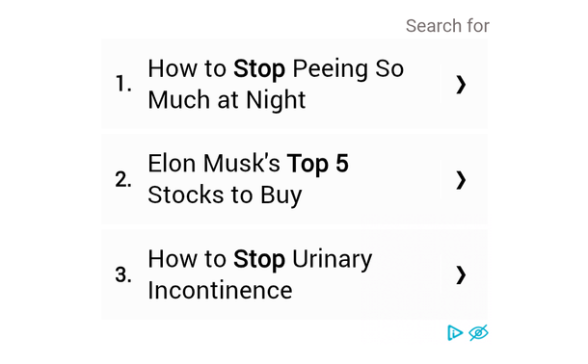Select the arrow next to Urinary Incontinence

pos(461,274)
